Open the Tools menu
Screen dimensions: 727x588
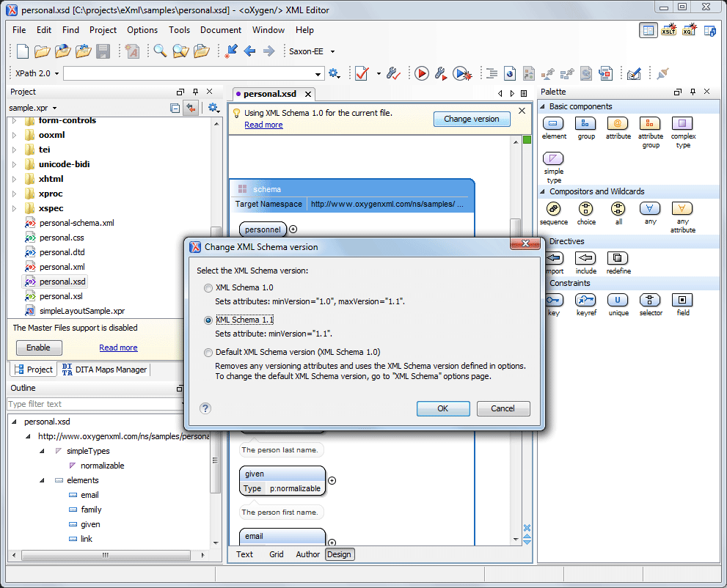tap(179, 30)
